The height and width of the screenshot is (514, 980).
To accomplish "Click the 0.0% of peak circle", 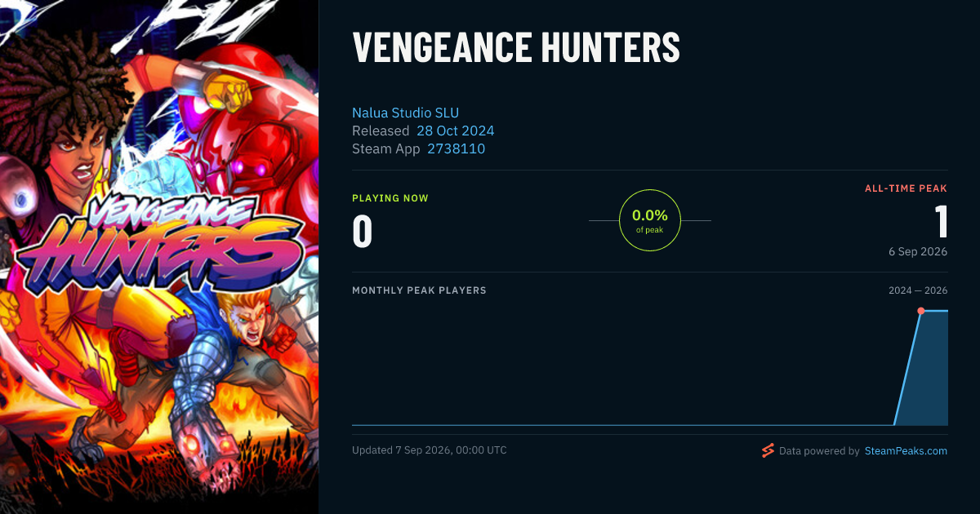I will point(650,220).
